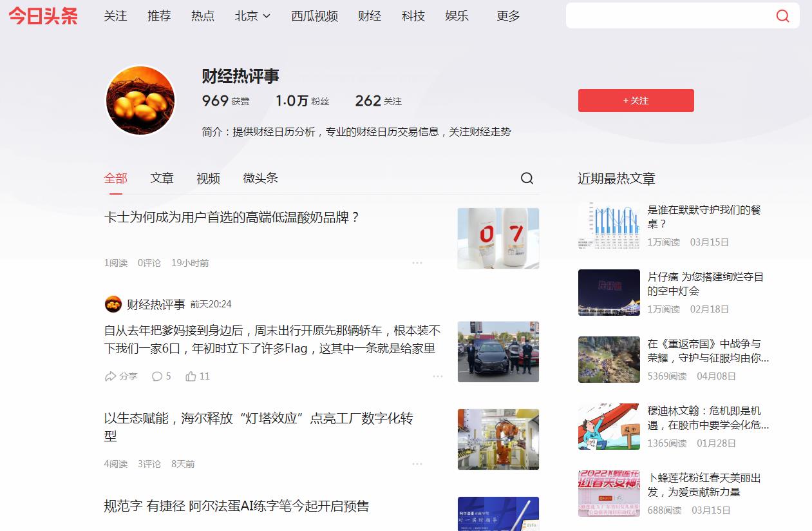Image resolution: width=812 pixels, height=531 pixels.
Task: Click the factory robot thumbnail
Action: click(x=498, y=439)
